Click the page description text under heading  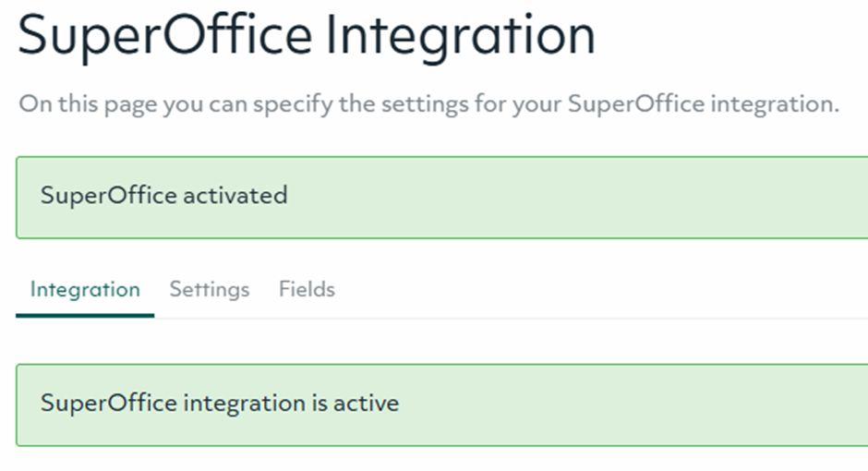click(x=428, y=103)
